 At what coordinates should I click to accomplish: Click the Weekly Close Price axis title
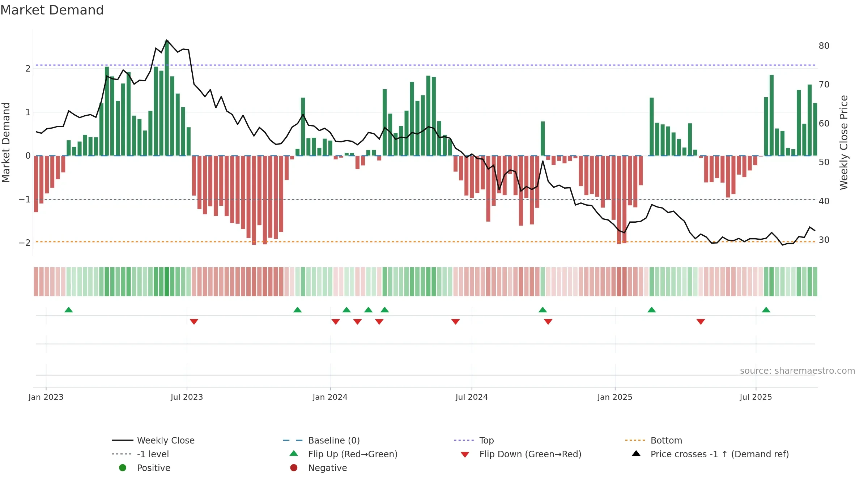click(844, 142)
